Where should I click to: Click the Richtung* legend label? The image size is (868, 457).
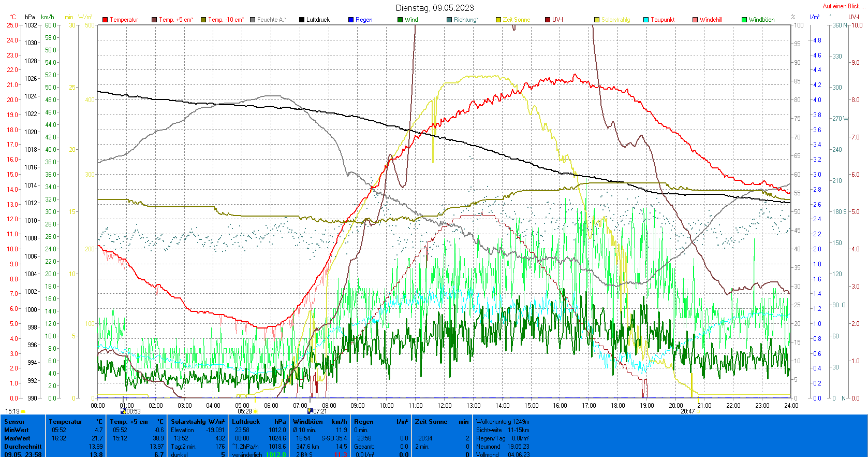pos(466,20)
